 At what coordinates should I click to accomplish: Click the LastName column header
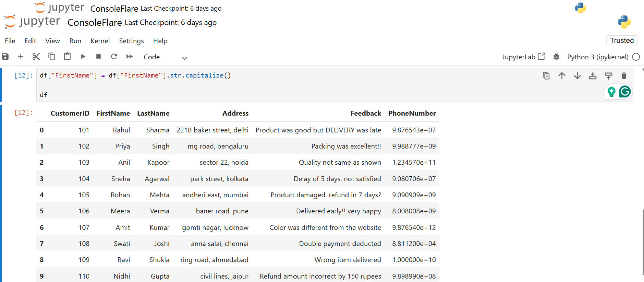pyautogui.click(x=153, y=113)
